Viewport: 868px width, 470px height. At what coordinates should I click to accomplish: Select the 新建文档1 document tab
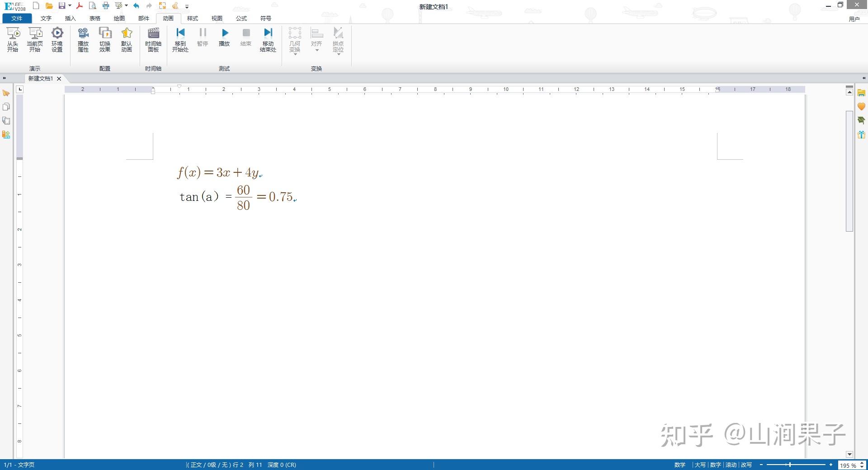41,79
